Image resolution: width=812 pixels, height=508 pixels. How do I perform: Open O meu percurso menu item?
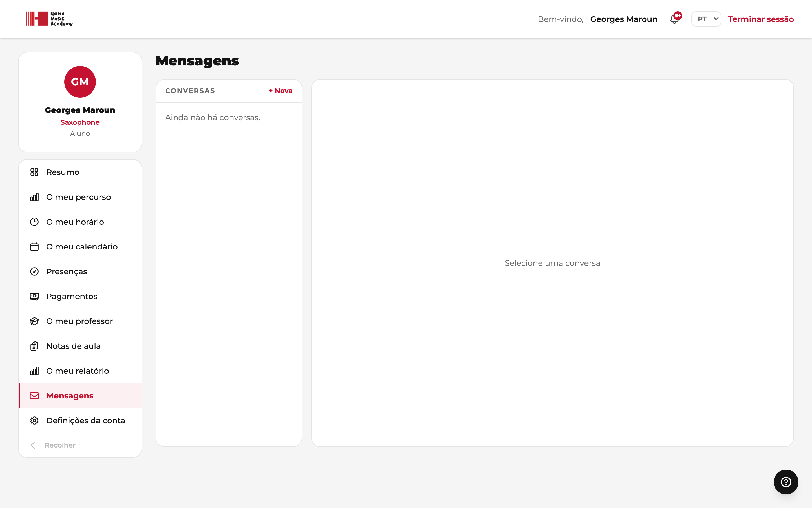(x=80, y=197)
